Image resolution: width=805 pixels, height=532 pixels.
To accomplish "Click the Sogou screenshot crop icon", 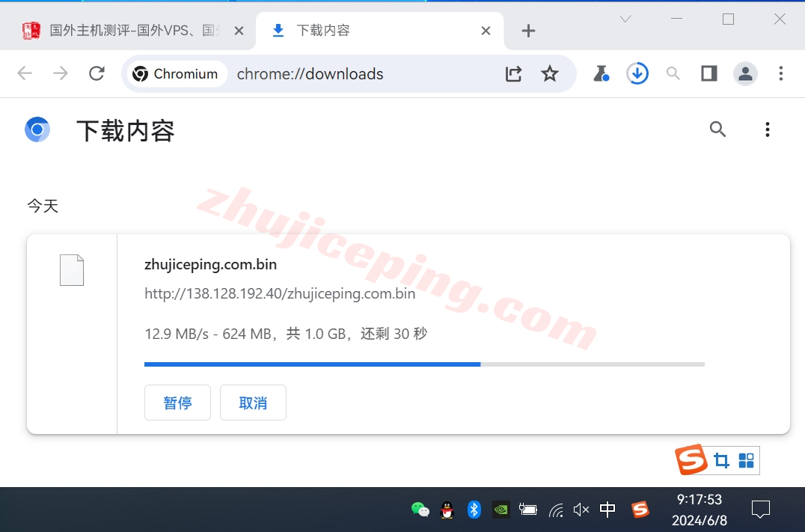I will (x=722, y=461).
